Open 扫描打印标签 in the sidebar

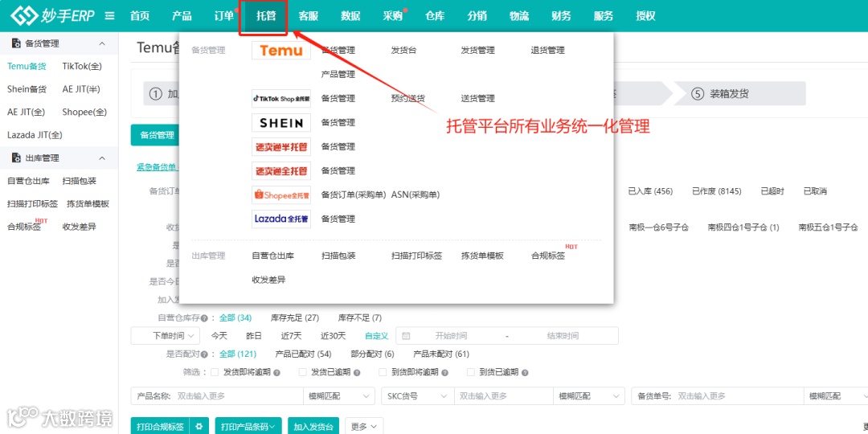pyautogui.click(x=32, y=204)
